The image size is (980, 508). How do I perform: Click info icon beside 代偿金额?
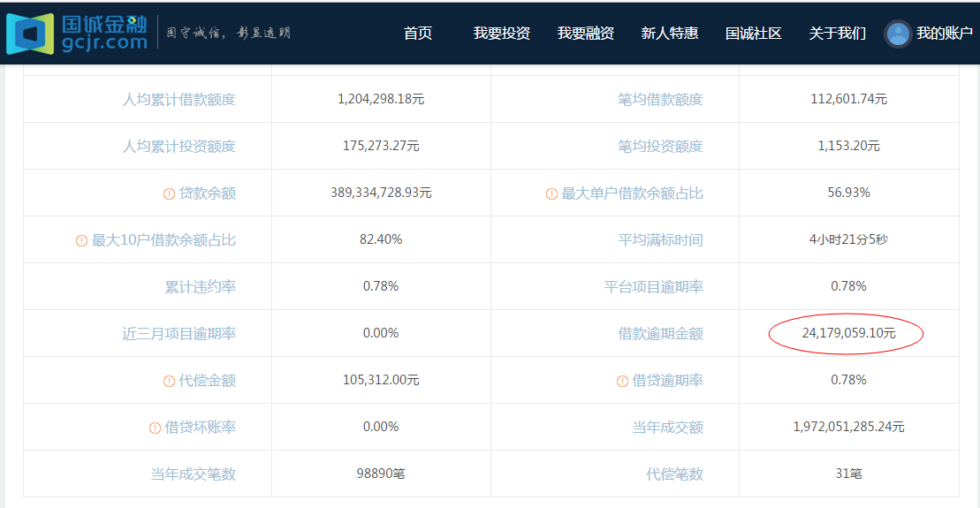tap(169, 381)
